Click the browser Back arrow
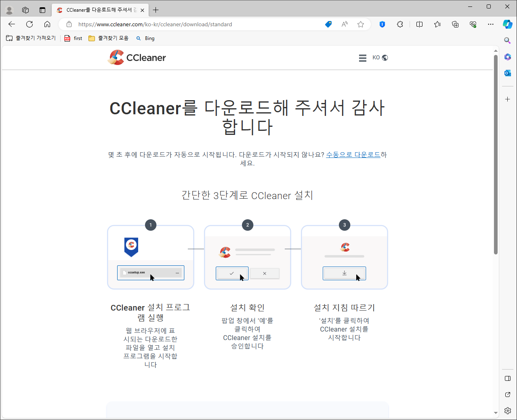Screen dimensions: 517x420 coord(11,24)
